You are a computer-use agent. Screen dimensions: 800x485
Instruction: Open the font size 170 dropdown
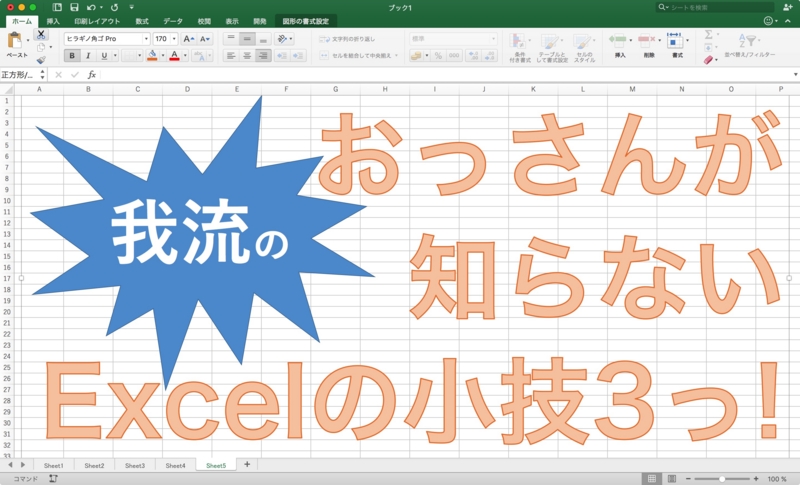[x=174, y=39]
